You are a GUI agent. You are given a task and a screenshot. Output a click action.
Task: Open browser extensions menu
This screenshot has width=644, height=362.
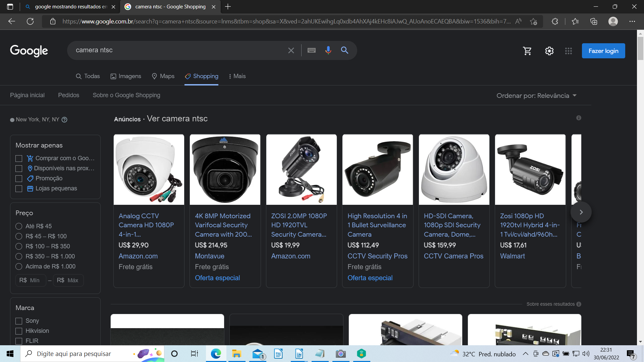pyautogui.click(x=555, y=21)
